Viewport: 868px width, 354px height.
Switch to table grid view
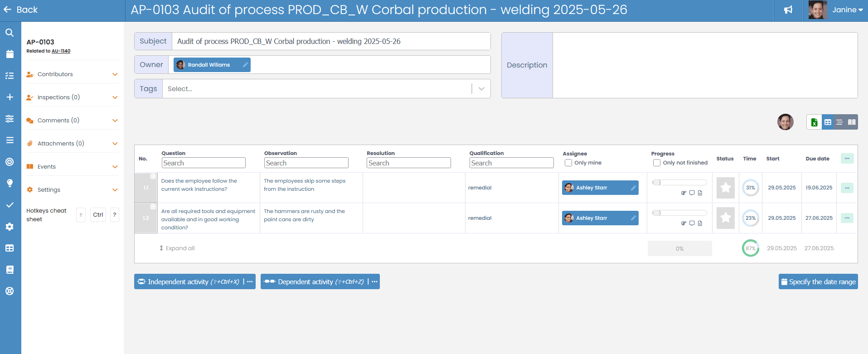click(x=828, y=122)
